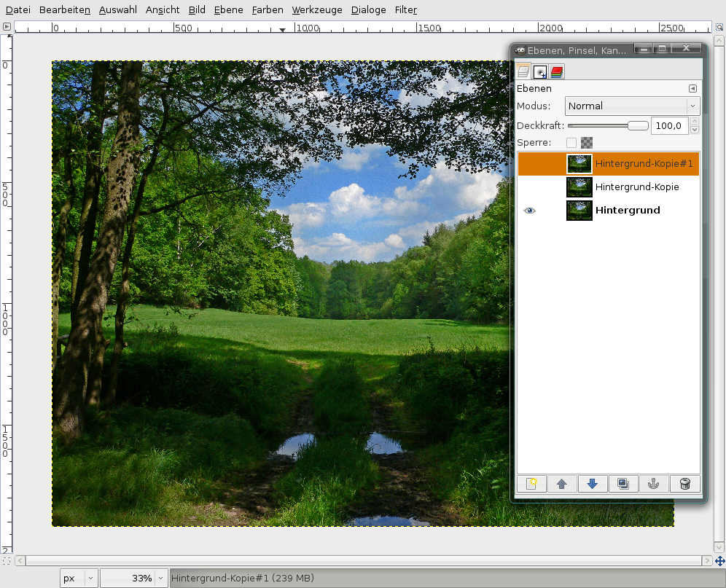Open the Ansicht menu
This screenshot has width=726, height=588.
[x=162, y=9]
